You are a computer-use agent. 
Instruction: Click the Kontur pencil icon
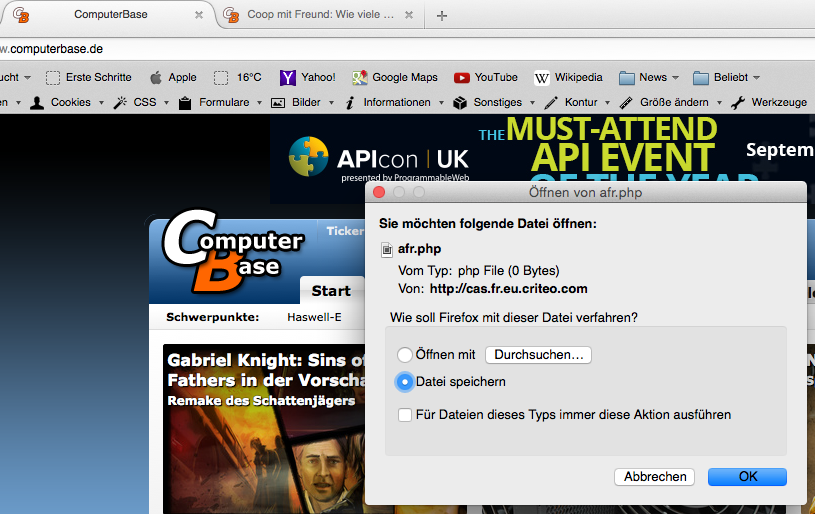pyautogui.click(x=551, y=103)
